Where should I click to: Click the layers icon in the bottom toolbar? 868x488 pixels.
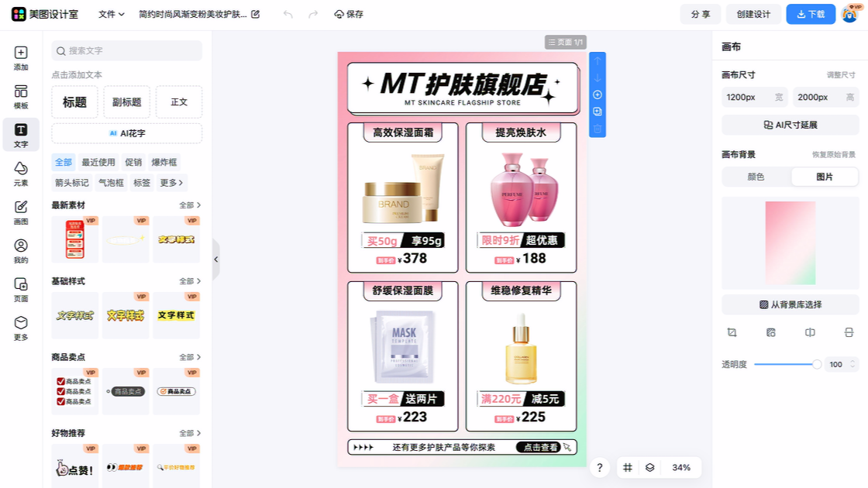point(650,468)
